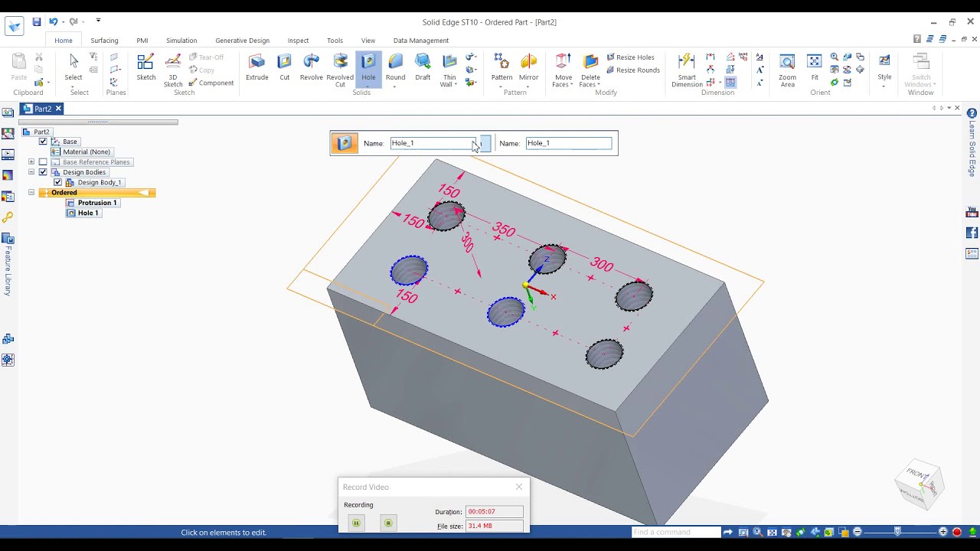Activate the Zoom Area tool
The image size is (980, 551).
click(x=787, y=70)
